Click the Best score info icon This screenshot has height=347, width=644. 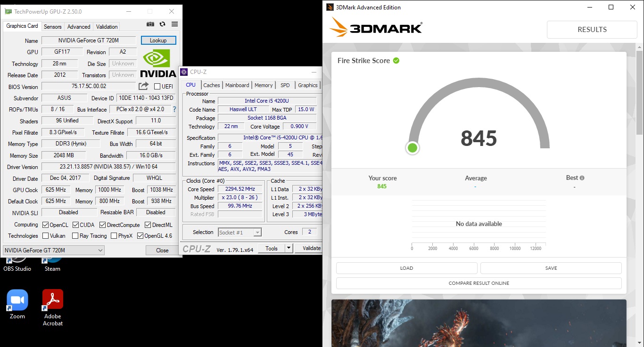(x=582, y=178)
